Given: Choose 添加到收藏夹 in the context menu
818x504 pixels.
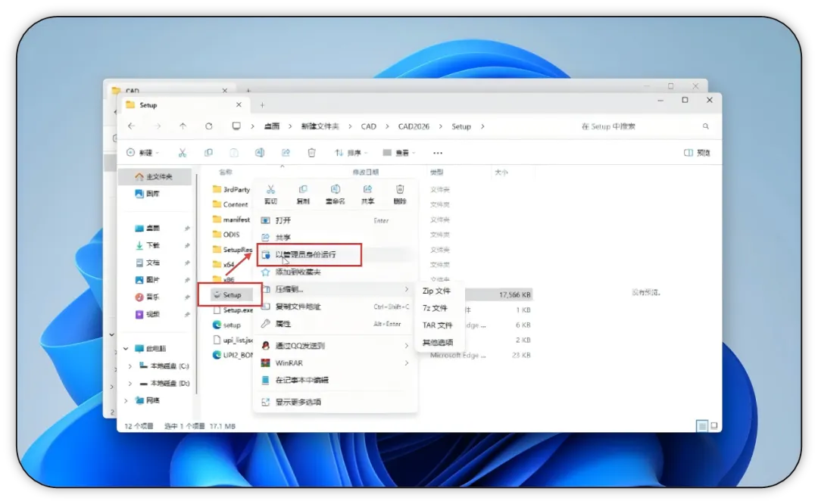Looking at the screenshot, I should click(x=335, y=272).
